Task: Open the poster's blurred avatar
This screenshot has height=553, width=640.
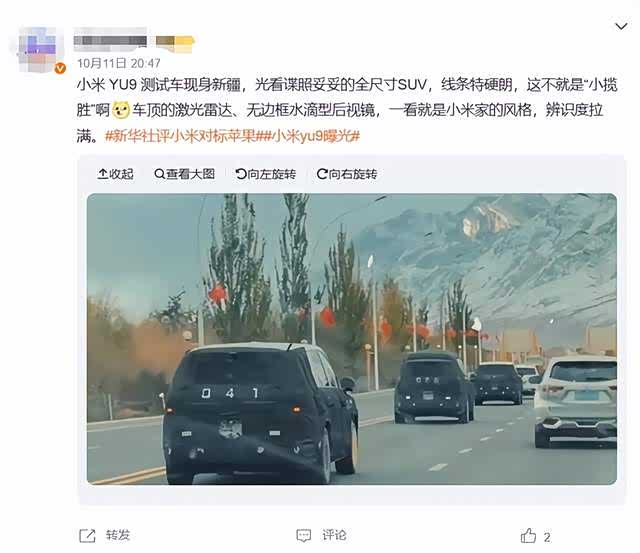Action: [37, 50]
